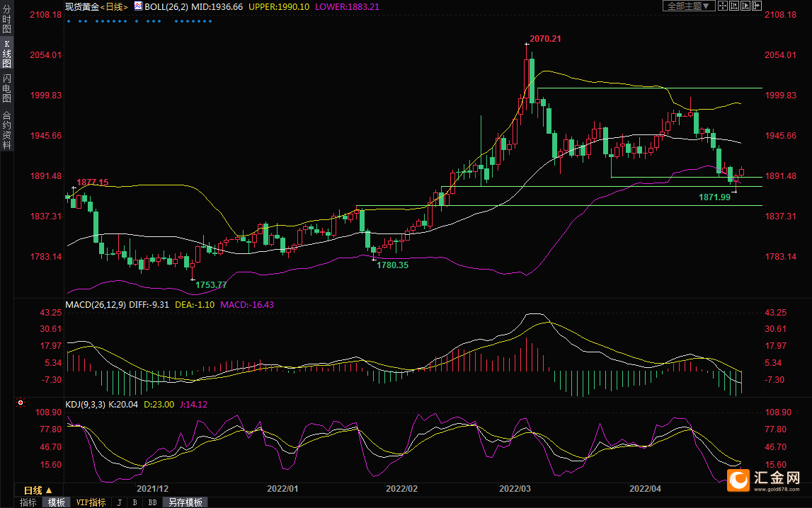812x508 pixels.
Task: Select the 指标 bottom tab
Action: point(28,502)
